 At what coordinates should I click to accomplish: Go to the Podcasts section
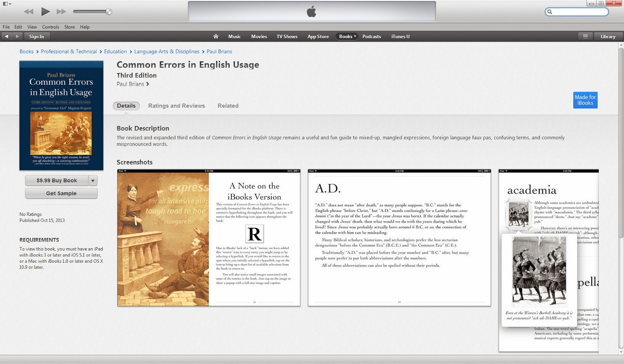click(372, 37)
